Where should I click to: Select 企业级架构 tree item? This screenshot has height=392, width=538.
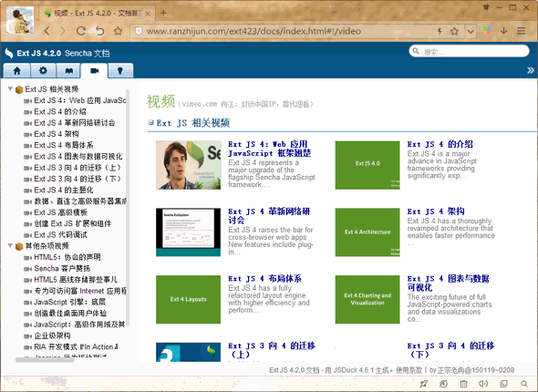click(52, 335)
